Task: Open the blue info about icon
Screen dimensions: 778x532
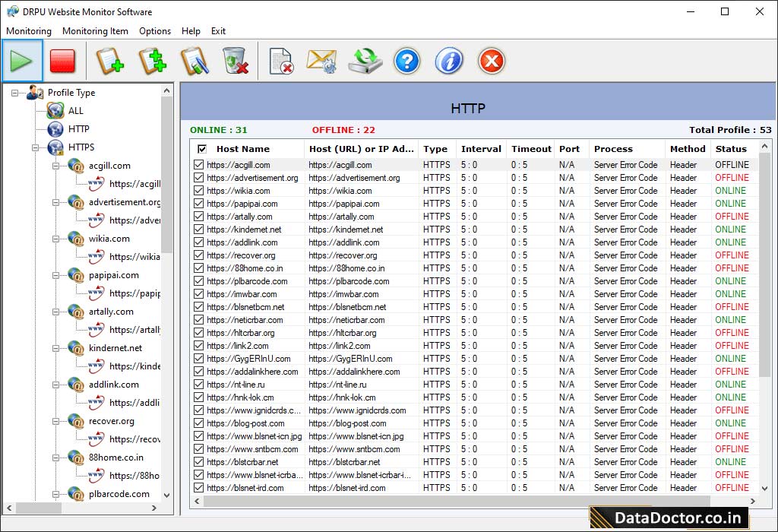Action: coord(449,61)
